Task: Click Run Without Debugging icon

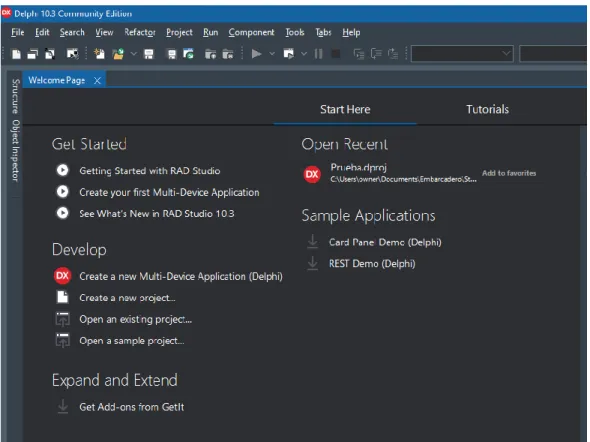Action: coord(289,54)
